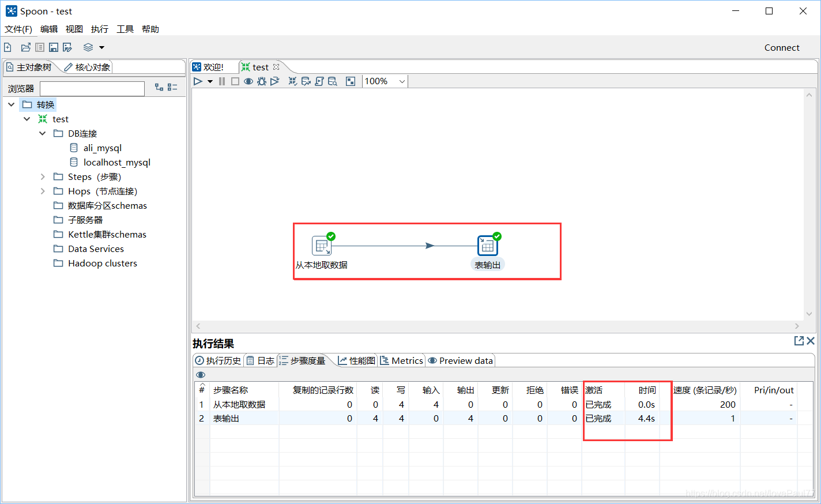Open the 视图 menu
Screen dimensions: 821x504
coord(74,29)
